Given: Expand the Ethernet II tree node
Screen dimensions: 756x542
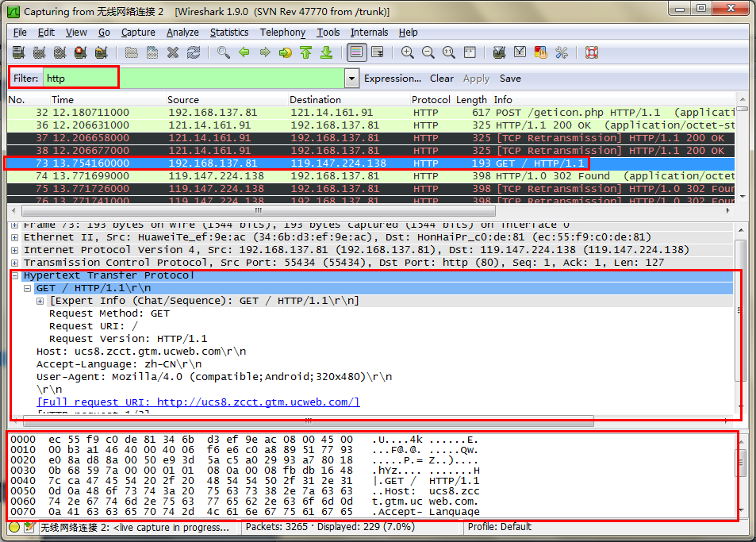Looking at the screenshot, I should (x=15, y=237).
